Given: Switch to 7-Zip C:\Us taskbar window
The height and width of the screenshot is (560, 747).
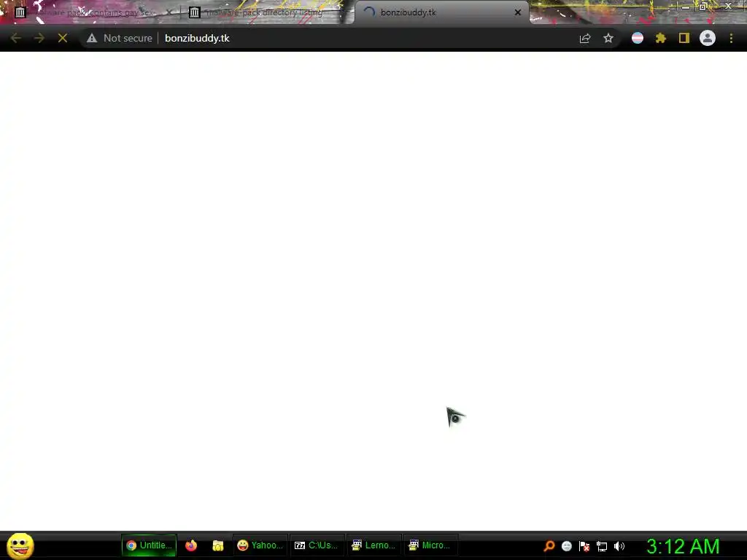Looking at the screenshot, I should click(317, 545).
